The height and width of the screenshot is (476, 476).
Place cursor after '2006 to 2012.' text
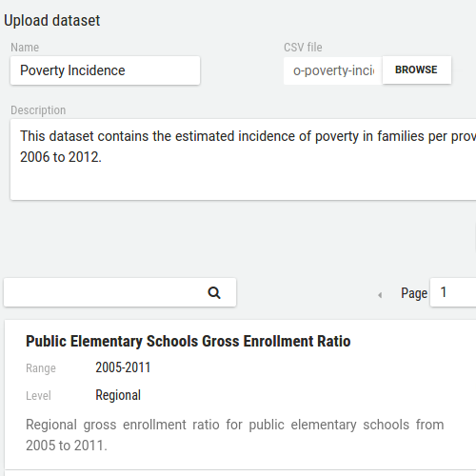click(x=102, y=157)
